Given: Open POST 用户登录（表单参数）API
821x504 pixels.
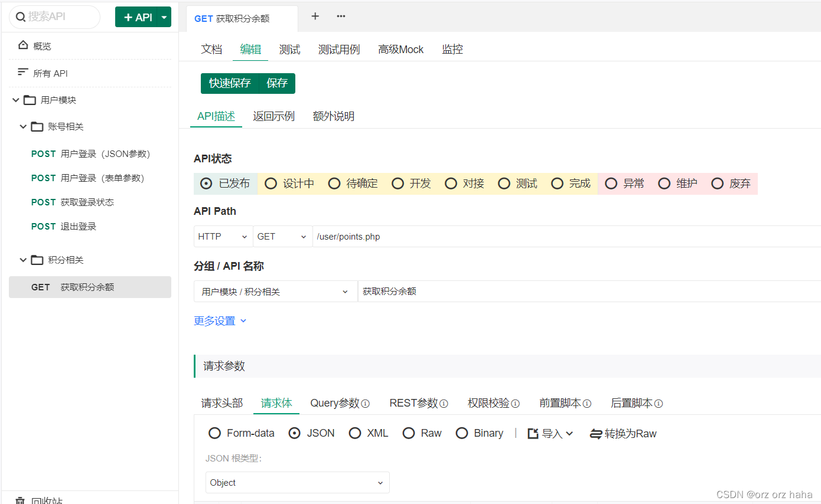Looking at the screenshot, I should pos(88,178).
